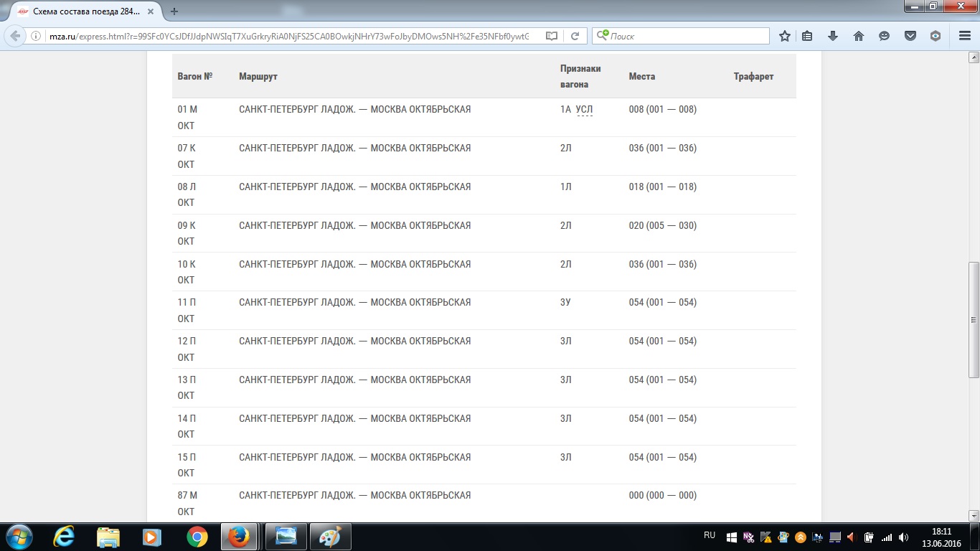
Task: Toggle reader view icon in address bar
Action: coord(551,36)
